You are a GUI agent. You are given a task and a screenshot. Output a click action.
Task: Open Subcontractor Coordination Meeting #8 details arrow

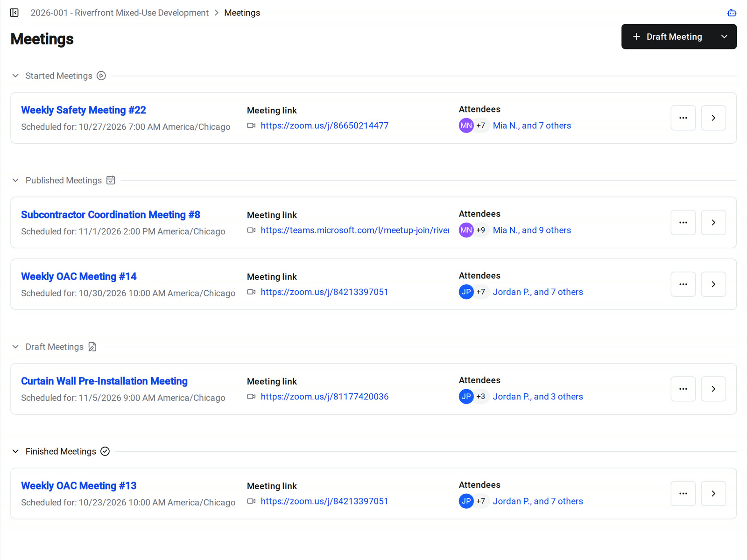tap(713, 223)
